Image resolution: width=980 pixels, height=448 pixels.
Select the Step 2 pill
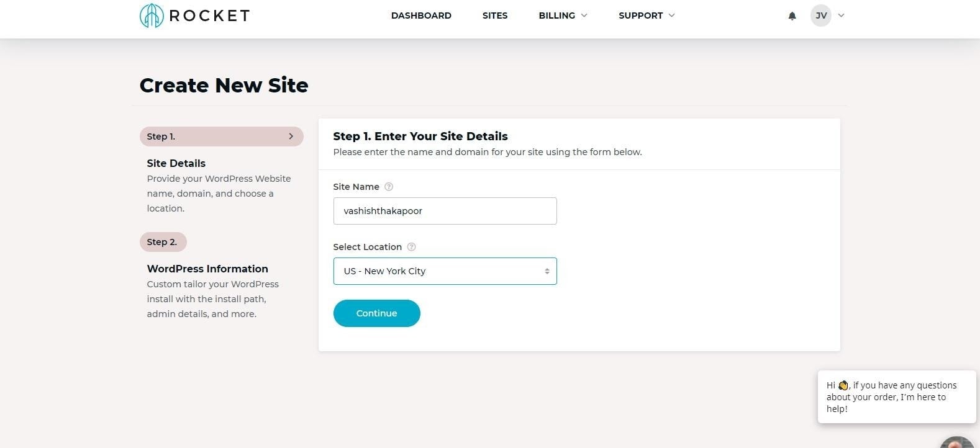tap(163, 242)
